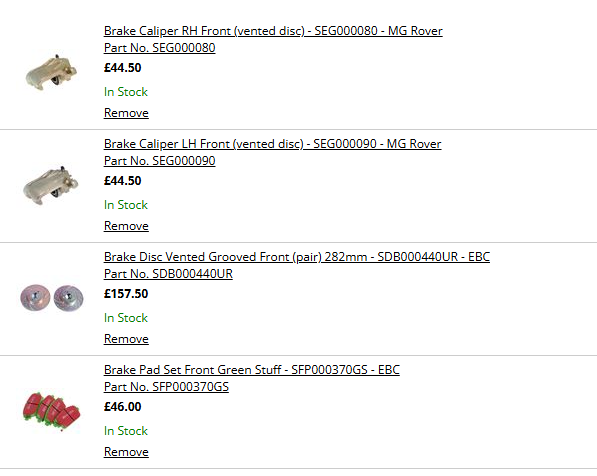Screen dimensions: 597x476
Task: Click Part No. SDB000440UR link
Action: (x=168, y=274)
